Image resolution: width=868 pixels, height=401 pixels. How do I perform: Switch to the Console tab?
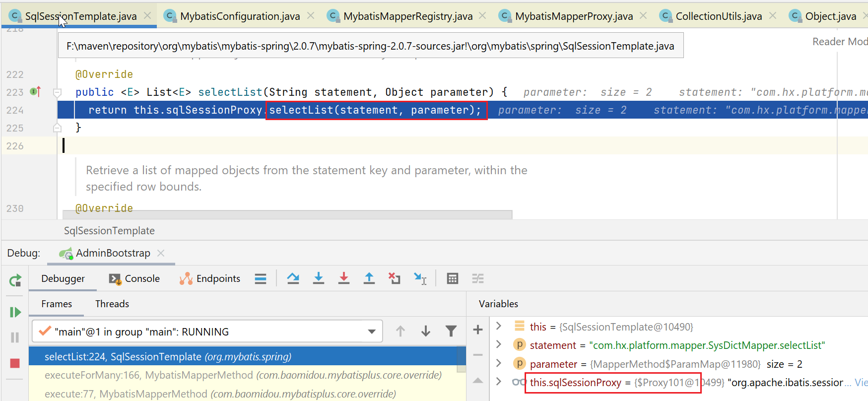pyautogui.click(x=134, y=278)
